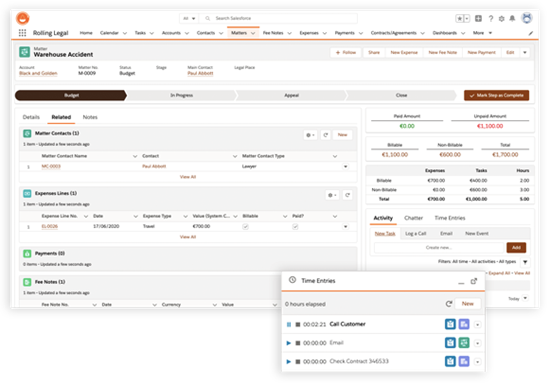Start the Email time entry timer
Screen dimensions: 550x386
pos(289,343)
